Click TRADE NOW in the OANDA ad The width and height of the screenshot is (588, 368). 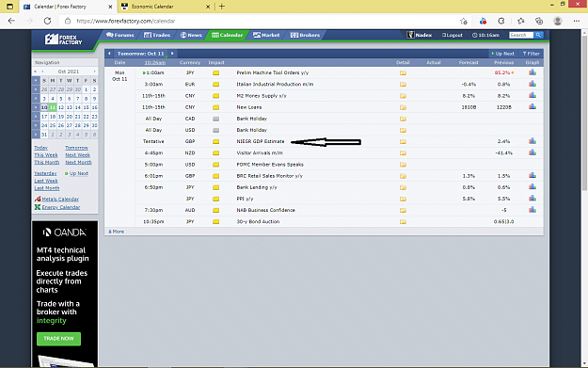tap(58, 339)
